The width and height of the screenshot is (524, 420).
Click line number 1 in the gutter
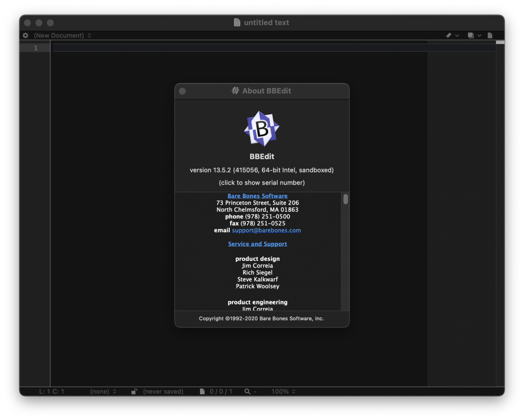pos(35,48)
